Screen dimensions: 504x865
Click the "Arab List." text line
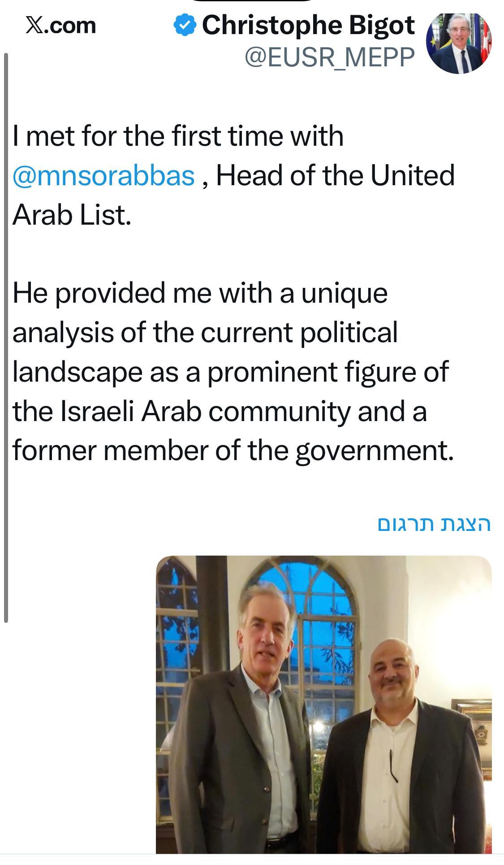pos(72,215)
